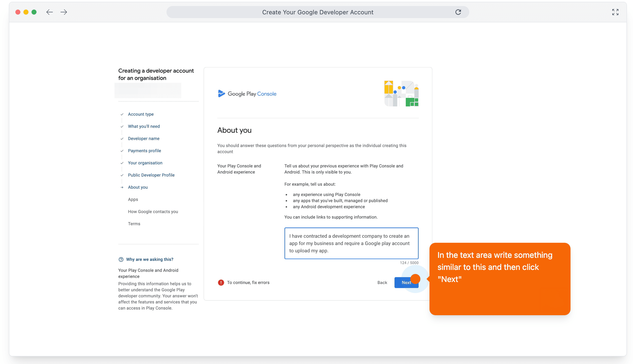Image resolution: width=633 pixels, height=364 pixels.
Task: Click the question mark help icon
Action: 121,259
